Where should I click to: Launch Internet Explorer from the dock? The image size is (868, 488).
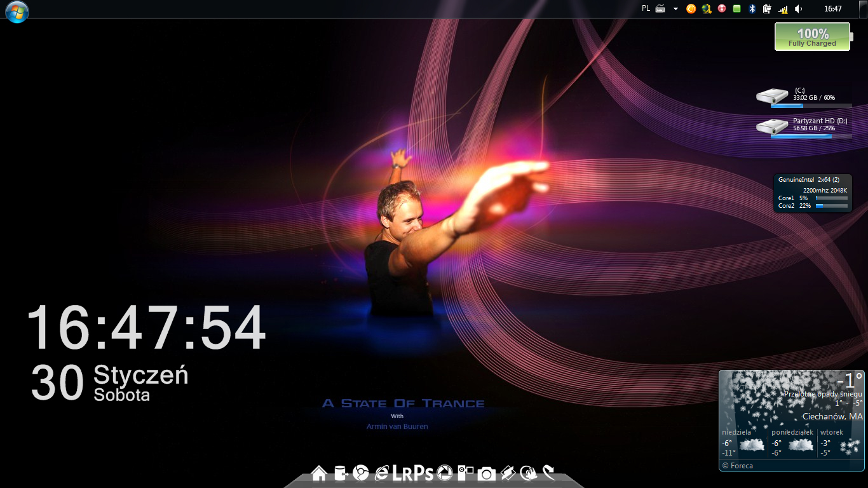pos(382,473)
